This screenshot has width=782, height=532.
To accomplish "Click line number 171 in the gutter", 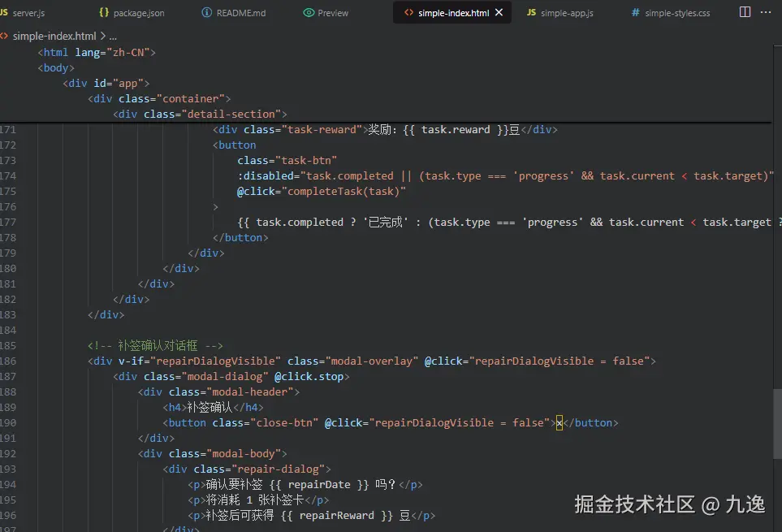I will (8, 130).
